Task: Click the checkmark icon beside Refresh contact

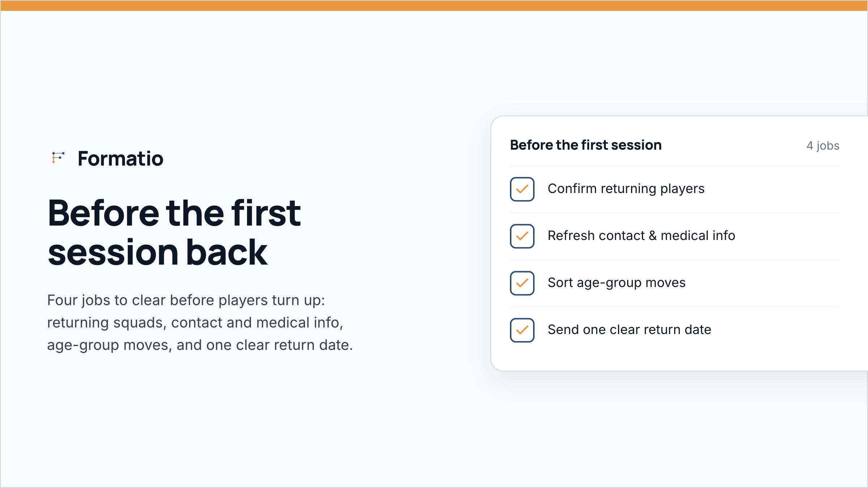Action: pos(522,236)
